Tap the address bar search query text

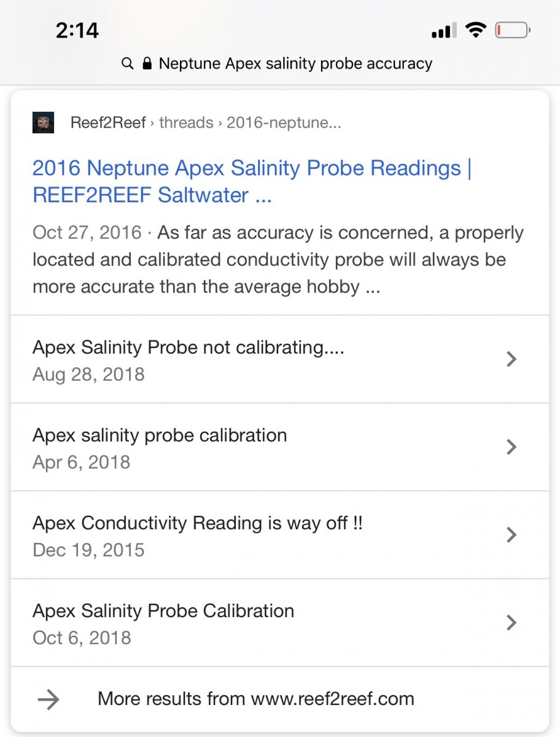click(x=295, y=63)
